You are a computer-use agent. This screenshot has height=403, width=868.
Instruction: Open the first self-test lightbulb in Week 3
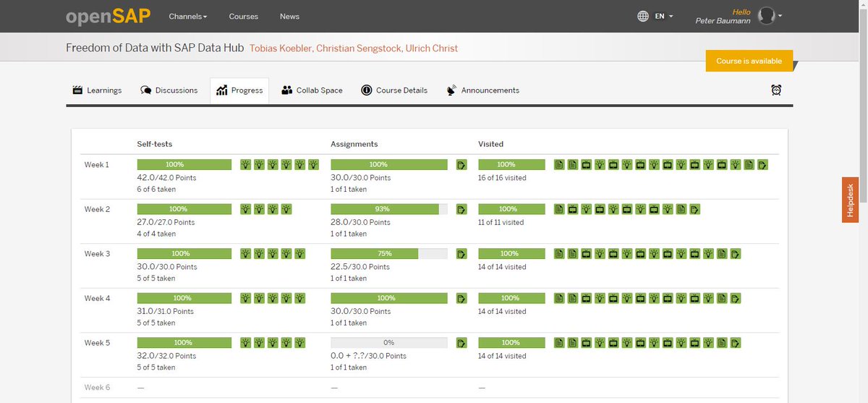tap(245, 254)
